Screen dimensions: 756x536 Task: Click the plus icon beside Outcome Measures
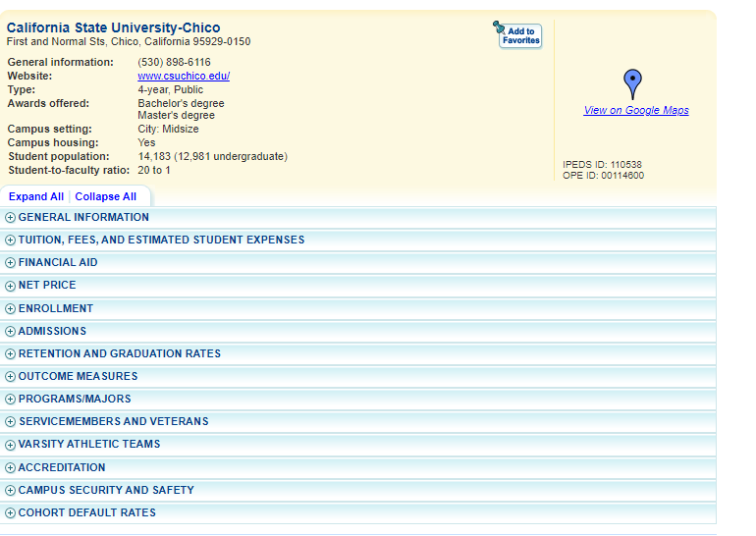click(10, 376)
